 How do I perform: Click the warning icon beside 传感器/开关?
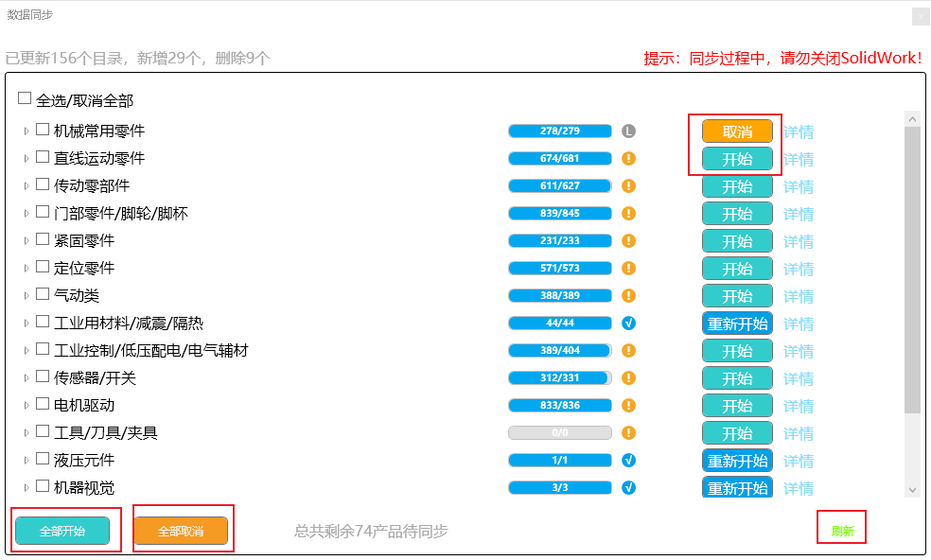point(629,377)
